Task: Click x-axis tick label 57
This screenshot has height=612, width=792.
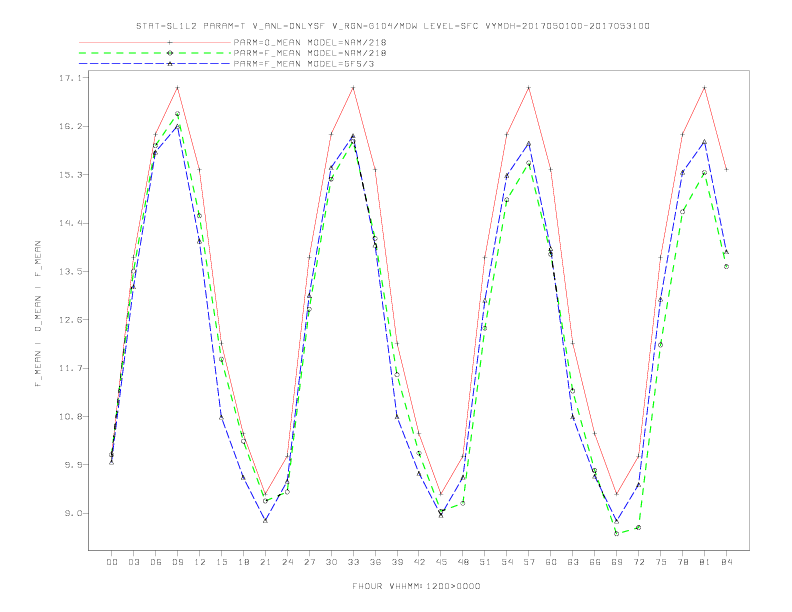Action: (x=529, y=562)
